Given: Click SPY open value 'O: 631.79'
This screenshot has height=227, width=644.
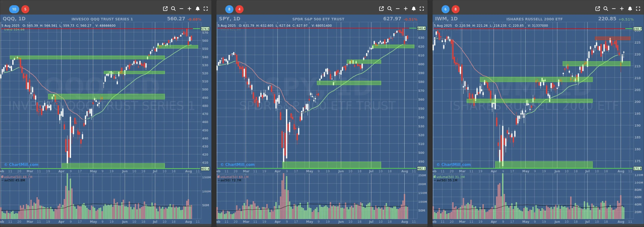Looking at the screenshot, I should pos(247,26).
